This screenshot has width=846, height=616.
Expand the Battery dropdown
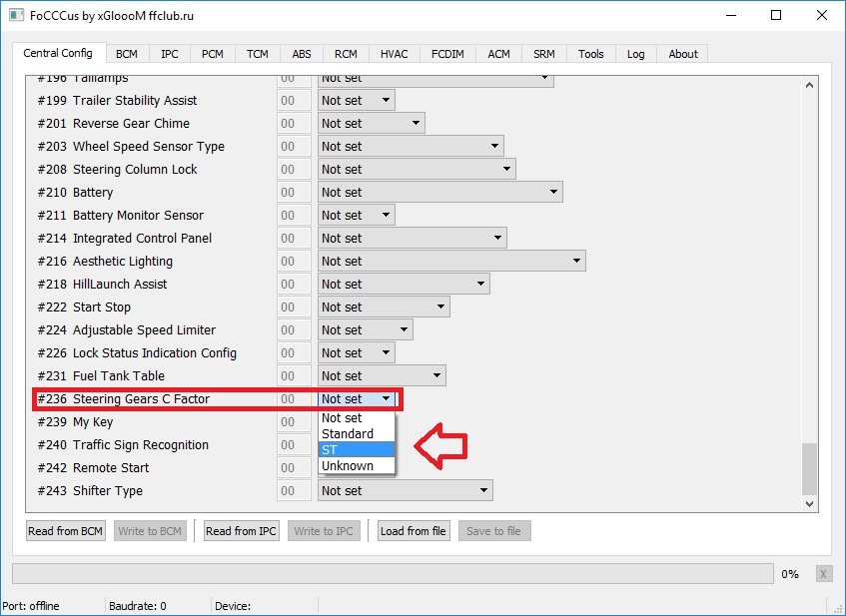[439, 193]
